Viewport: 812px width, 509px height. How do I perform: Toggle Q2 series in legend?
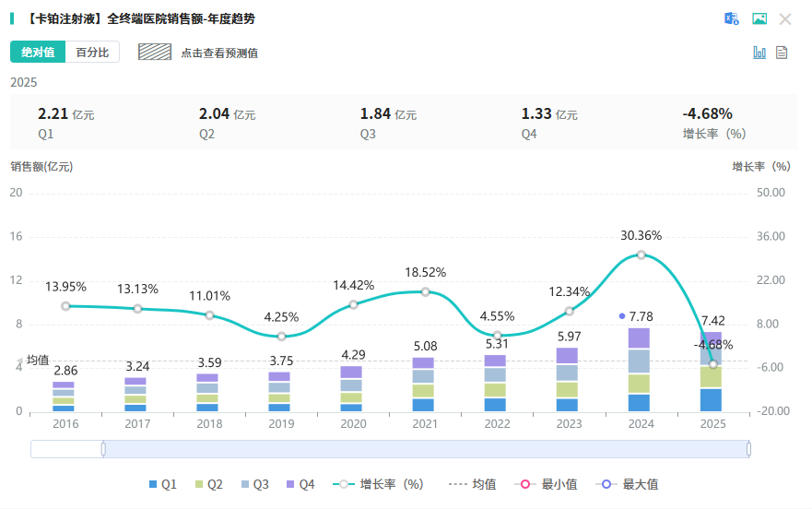pos(209,484)
